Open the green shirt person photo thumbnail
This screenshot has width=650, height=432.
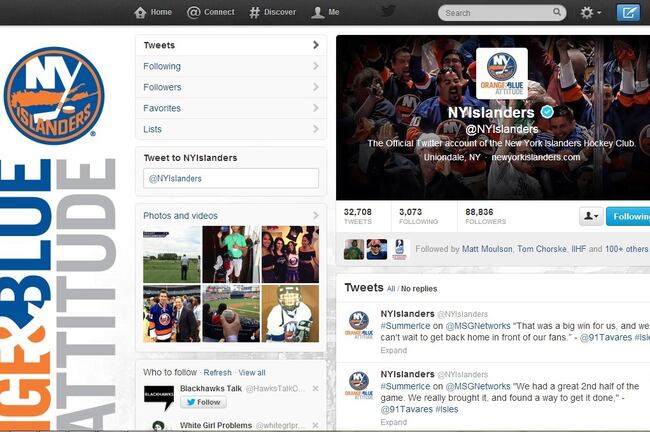[x=231, y=254]
